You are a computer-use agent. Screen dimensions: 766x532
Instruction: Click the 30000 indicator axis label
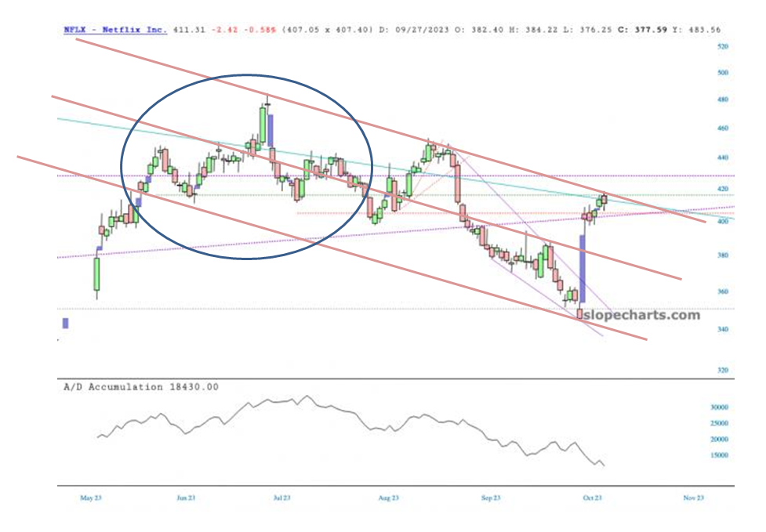tap(719, 407)
